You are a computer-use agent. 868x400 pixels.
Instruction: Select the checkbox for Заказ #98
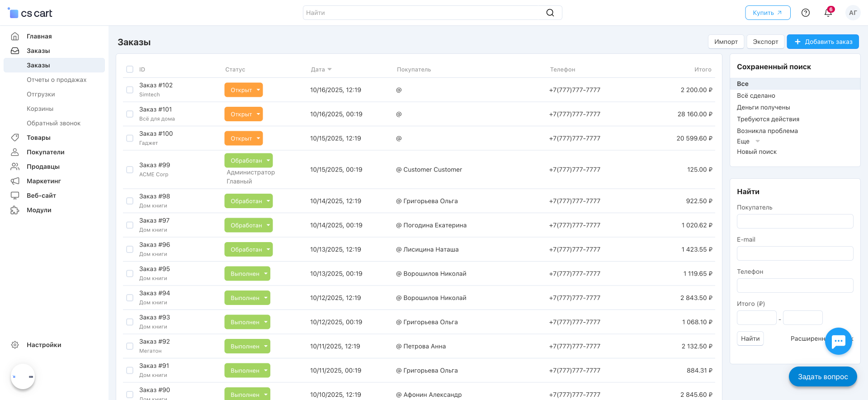point(130,201)
